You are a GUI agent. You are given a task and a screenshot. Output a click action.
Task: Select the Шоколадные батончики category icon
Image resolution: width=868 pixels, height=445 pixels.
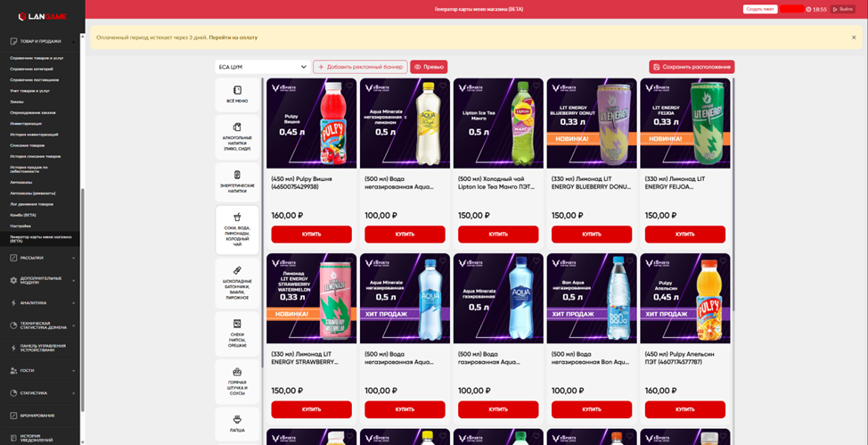(x=237, y=270)
